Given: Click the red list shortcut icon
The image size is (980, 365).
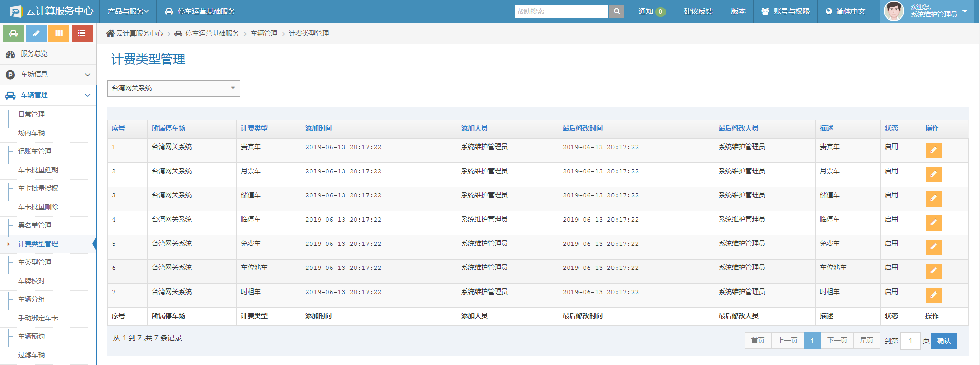Looking at the screenshot, I should (x=82, y=33).
